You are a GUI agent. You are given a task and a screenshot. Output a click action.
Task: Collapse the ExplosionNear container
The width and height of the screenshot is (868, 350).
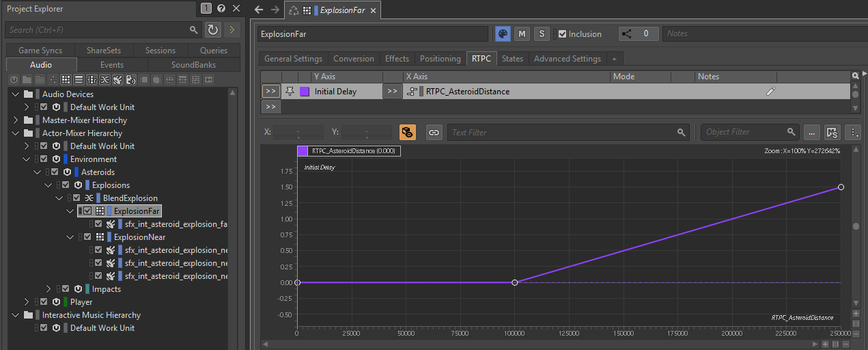tap(70, 237)
